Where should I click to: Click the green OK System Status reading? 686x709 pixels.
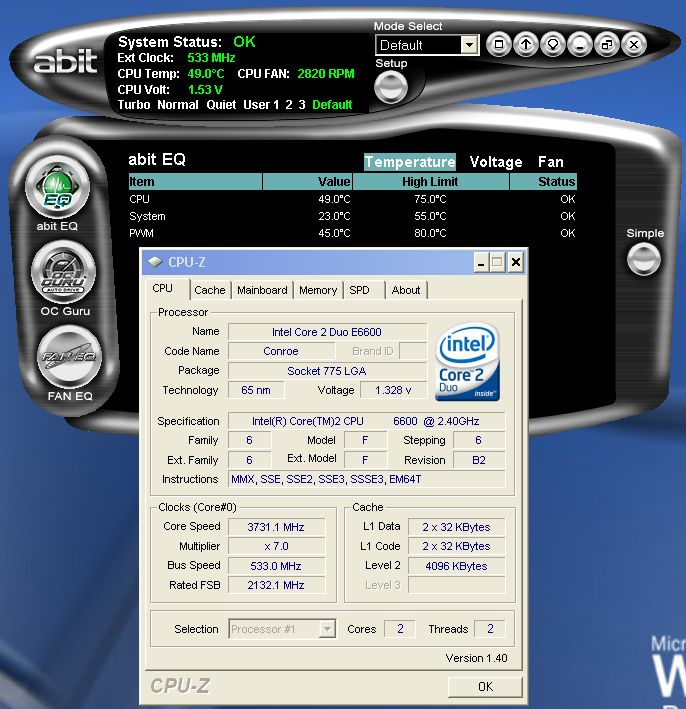[244, 42]
